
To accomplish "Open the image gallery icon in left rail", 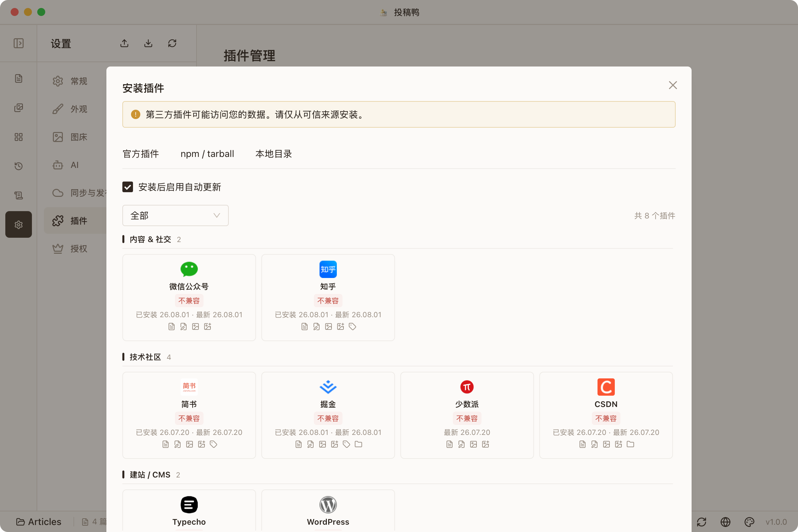I will coord(19,108).
